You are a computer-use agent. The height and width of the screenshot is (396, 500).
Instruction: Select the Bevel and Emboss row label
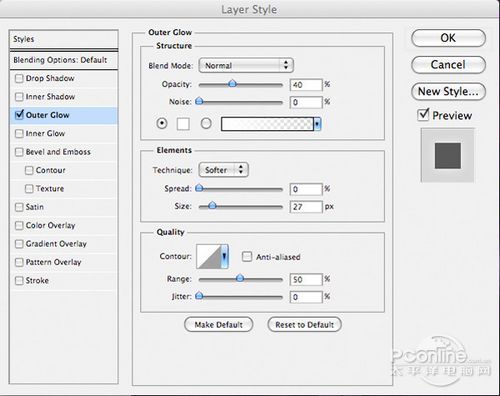58,152
